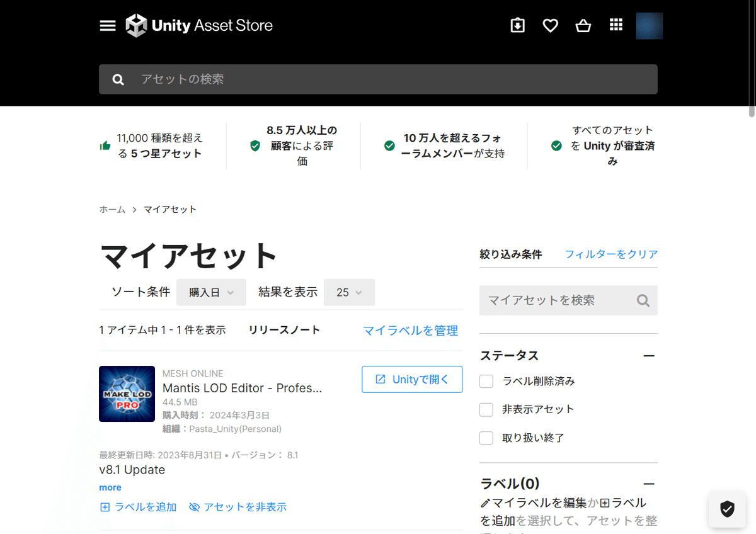Enable the 取り扱い終了 filter
Viewport: 756px width, 534px height.
pos(486,438)
